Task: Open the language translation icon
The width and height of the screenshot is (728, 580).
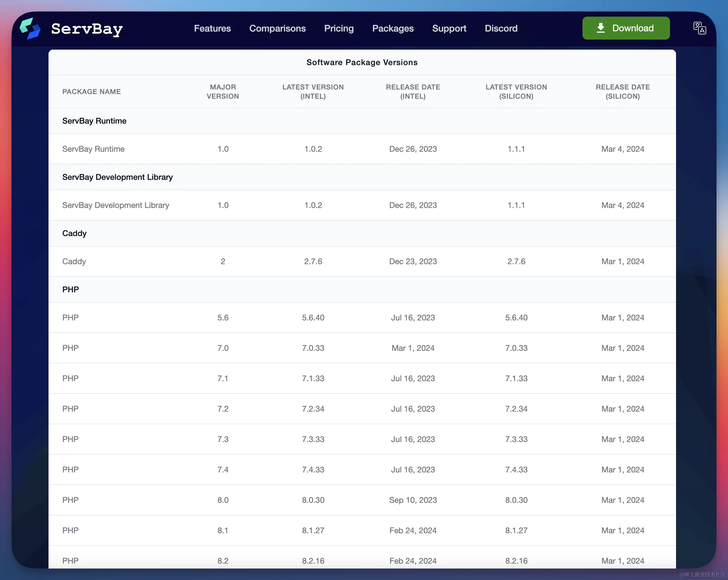Action: pyautogui.click(x=700, y=28)
